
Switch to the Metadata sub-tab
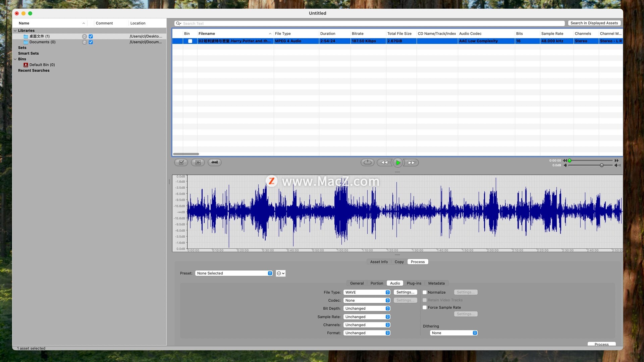coord(436,284)
